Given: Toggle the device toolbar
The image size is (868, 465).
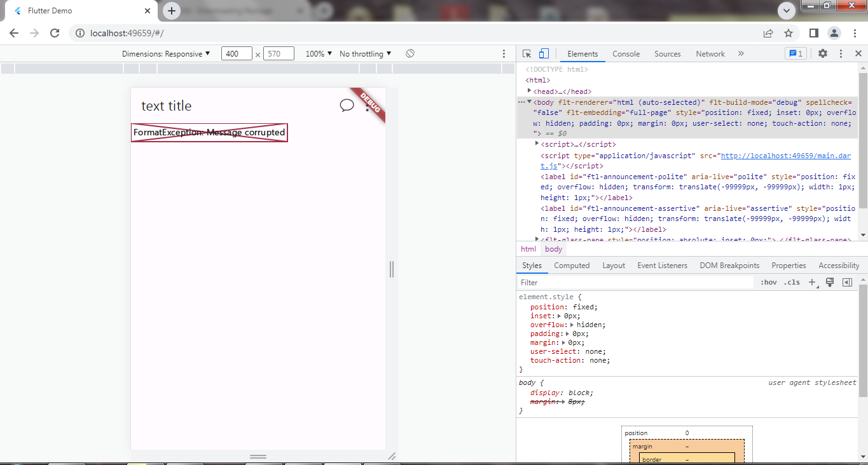Looking at the screenshot, I should (x=544, y=54).
